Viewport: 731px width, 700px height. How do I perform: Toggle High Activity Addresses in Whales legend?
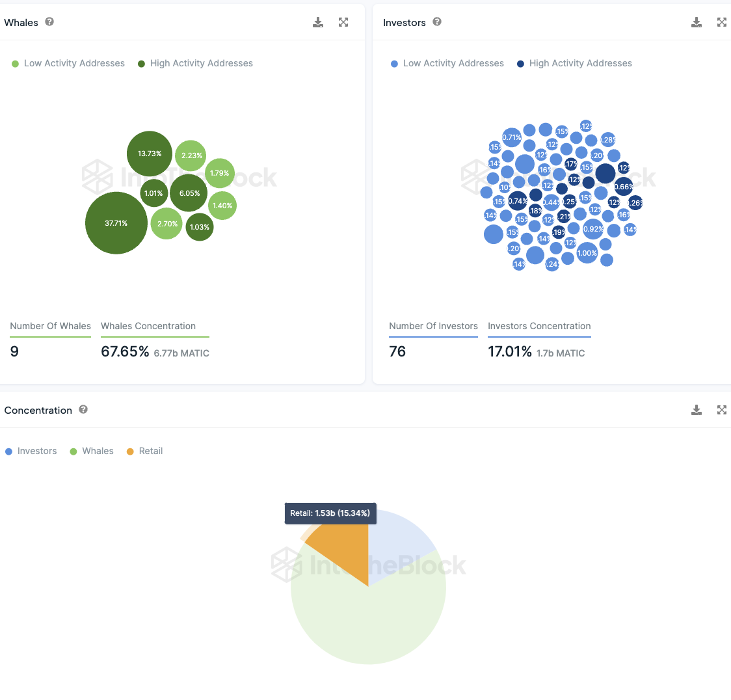pyautogui.click(x=195, y=63)
